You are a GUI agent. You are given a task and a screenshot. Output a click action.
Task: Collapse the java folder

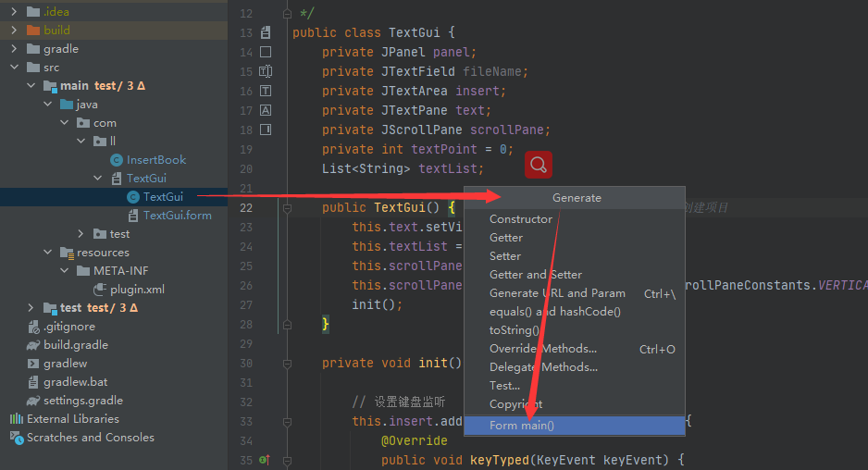(47, 104)
